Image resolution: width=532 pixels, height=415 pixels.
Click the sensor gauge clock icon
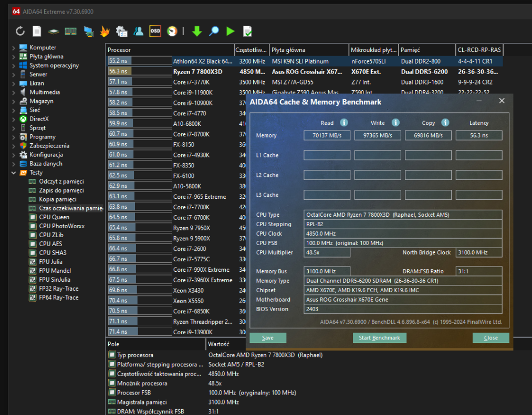(x=172, y=31)
